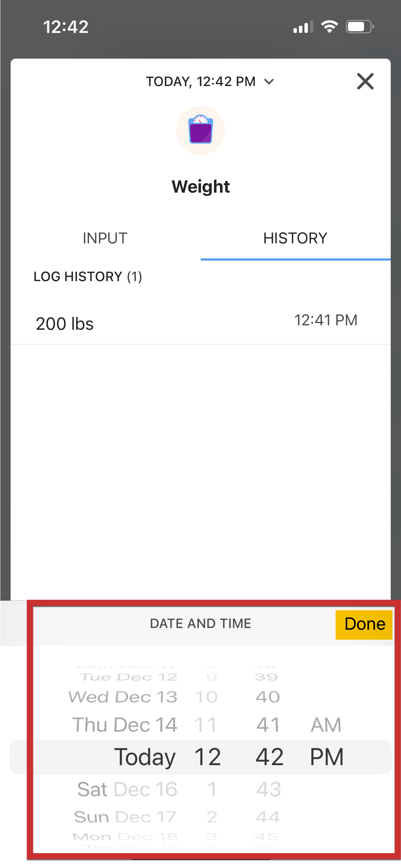Select the HISTORY tab

pos(295,238)
